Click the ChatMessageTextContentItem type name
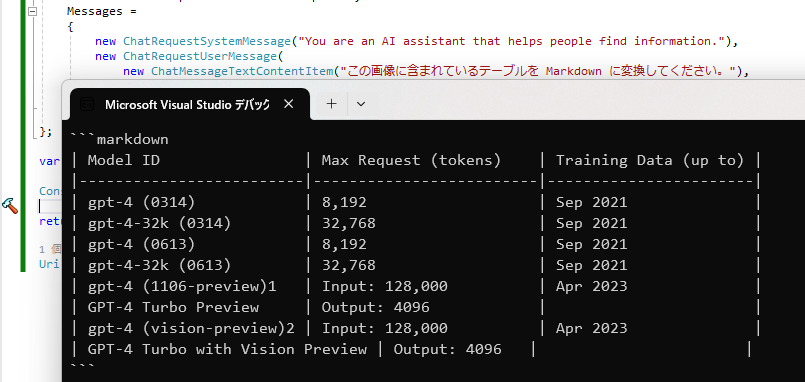 click(x=242, y=71)
